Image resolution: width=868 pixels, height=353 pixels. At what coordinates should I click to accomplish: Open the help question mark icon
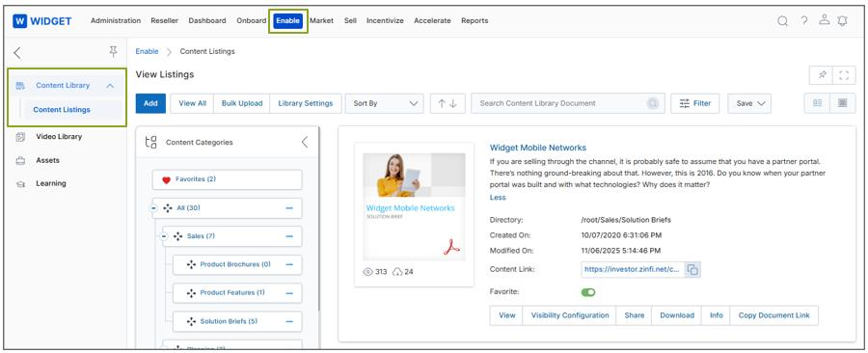click(803, 21)
